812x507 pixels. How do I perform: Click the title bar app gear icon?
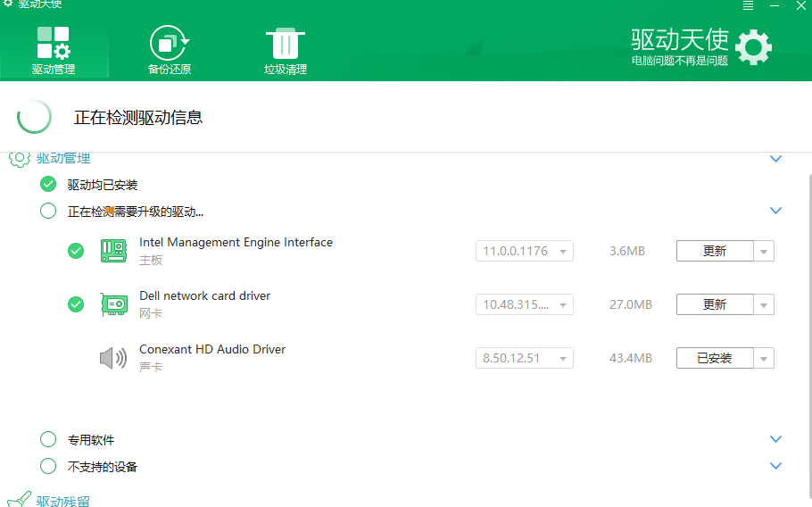pyautogui.click(x=8, y=3)
